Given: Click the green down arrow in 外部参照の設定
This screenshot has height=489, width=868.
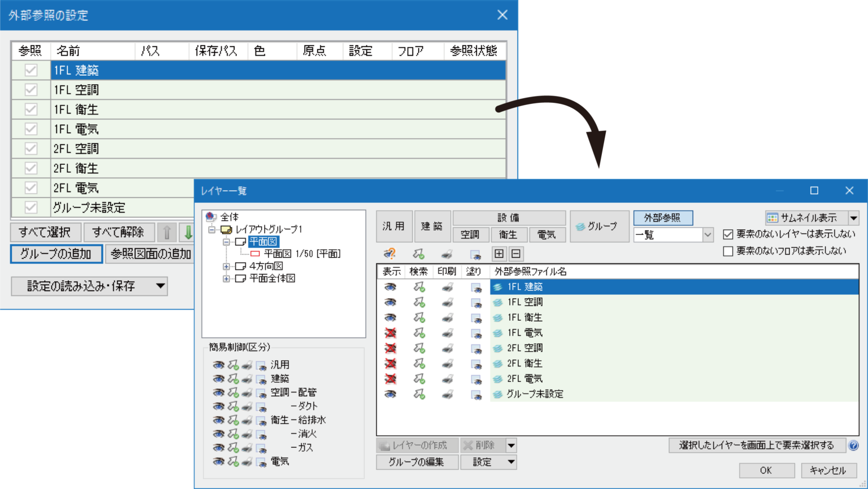Looking at the screenshot, I should click(188, 232).
